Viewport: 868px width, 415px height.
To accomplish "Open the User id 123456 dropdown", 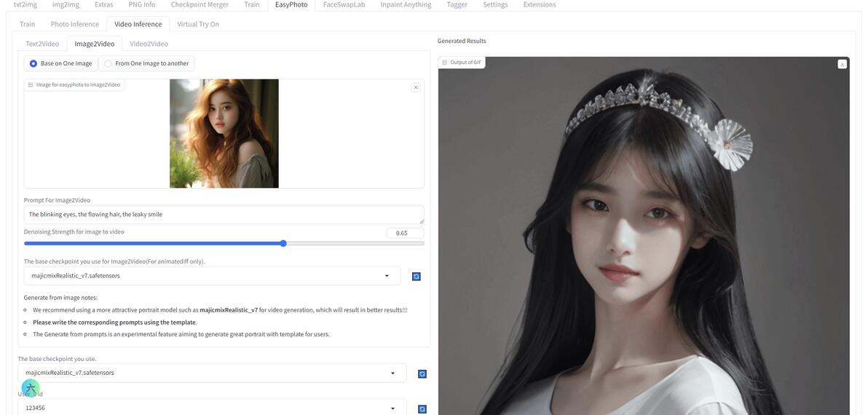I will point(212,408).
